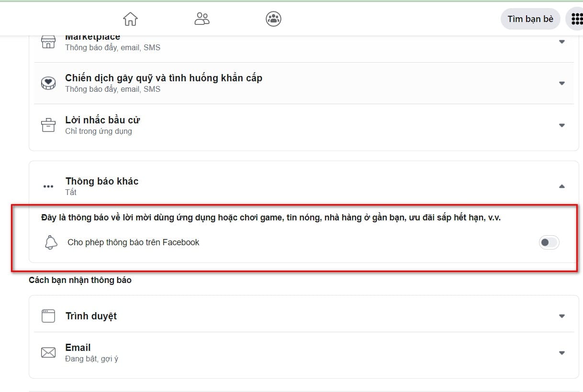
Task: Expand the Trình duyệt section arrow
Action: (562, 316)
